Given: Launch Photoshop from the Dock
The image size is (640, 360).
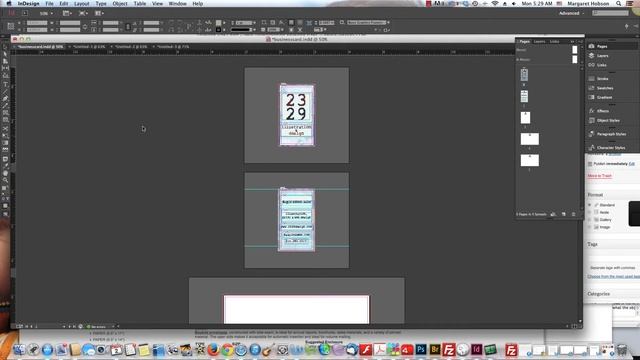Looking at the screenshot, I should tap(421, 350).
